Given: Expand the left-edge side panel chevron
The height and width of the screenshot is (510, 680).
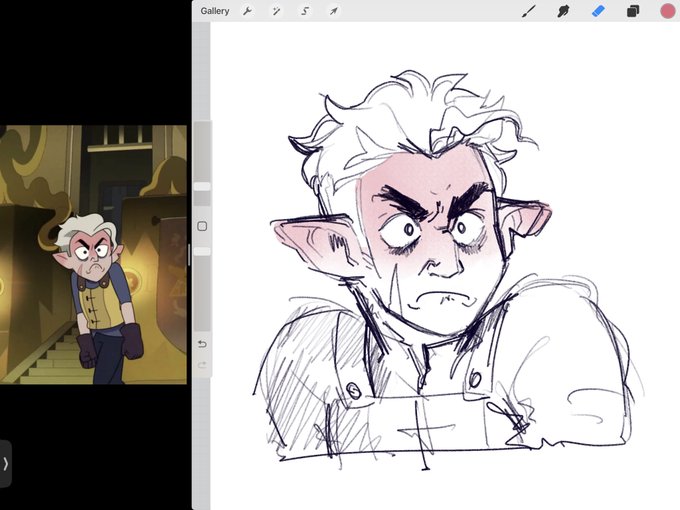Looking at the screenshot, I should coord(5,464).
